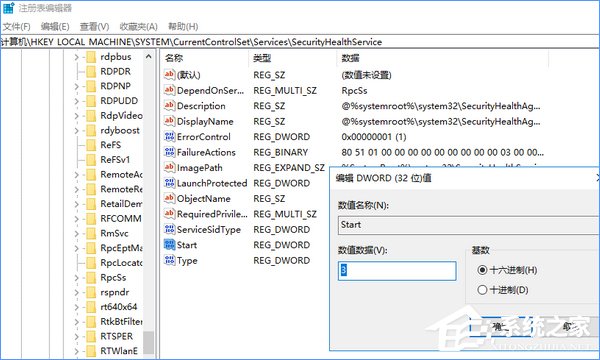
Task: Click the Description value icon
Action: (169, 106)
